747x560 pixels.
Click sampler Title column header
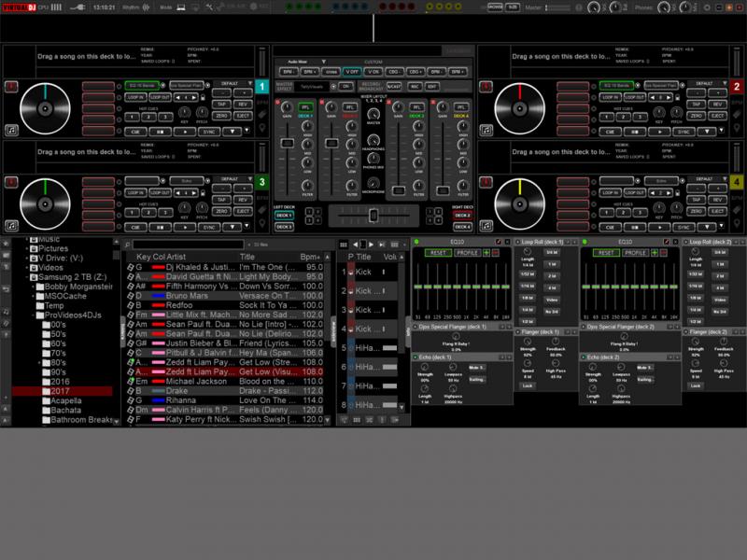363,257
